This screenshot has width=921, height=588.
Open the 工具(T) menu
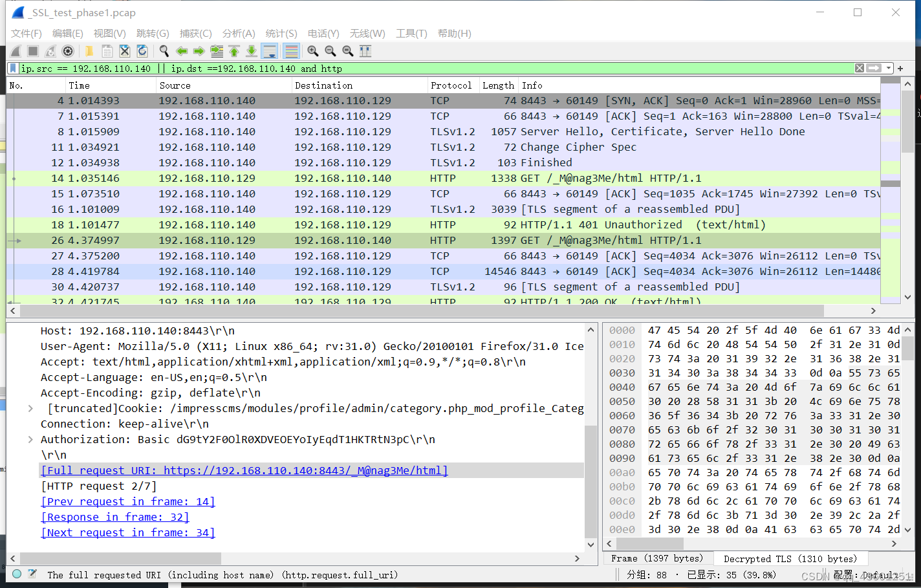pos(412,33)
